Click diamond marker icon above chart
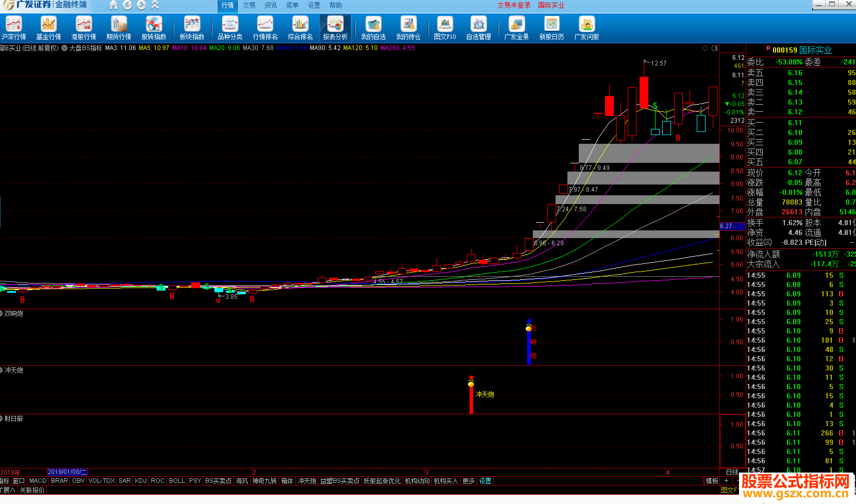 click(x=705, y=48)
